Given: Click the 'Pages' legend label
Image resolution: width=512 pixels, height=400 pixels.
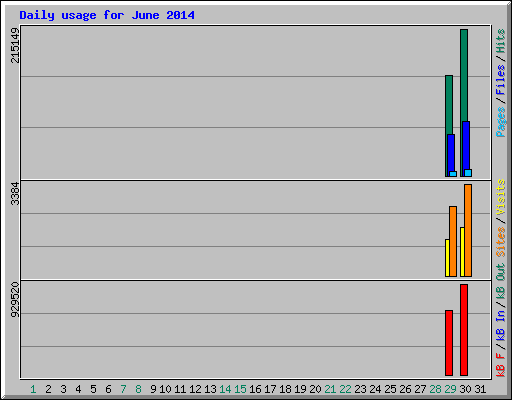Looking at the screenshot, I should [x=500, y=122].
